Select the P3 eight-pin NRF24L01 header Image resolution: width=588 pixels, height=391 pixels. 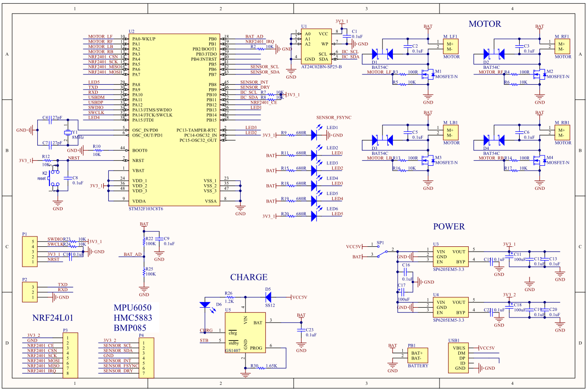click(71, 356)
